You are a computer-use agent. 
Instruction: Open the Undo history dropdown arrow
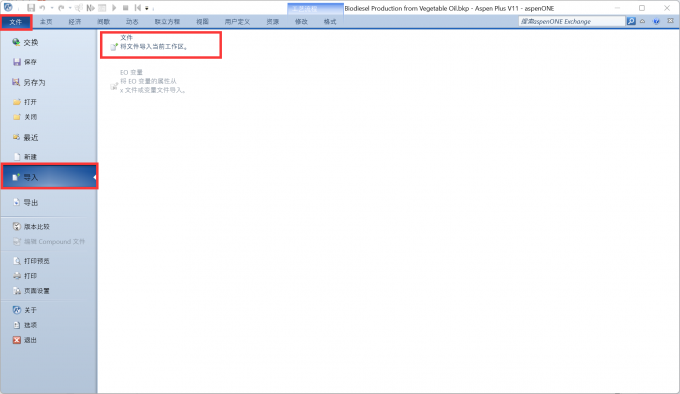point(51,8)
